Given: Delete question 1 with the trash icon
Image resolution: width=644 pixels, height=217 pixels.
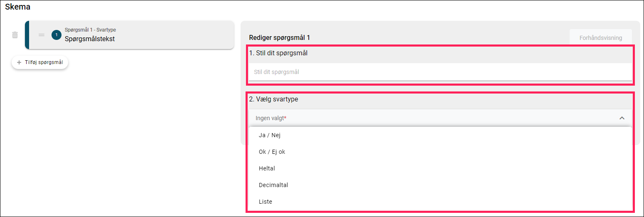Looking at the screenshot, I should (15, 35).
